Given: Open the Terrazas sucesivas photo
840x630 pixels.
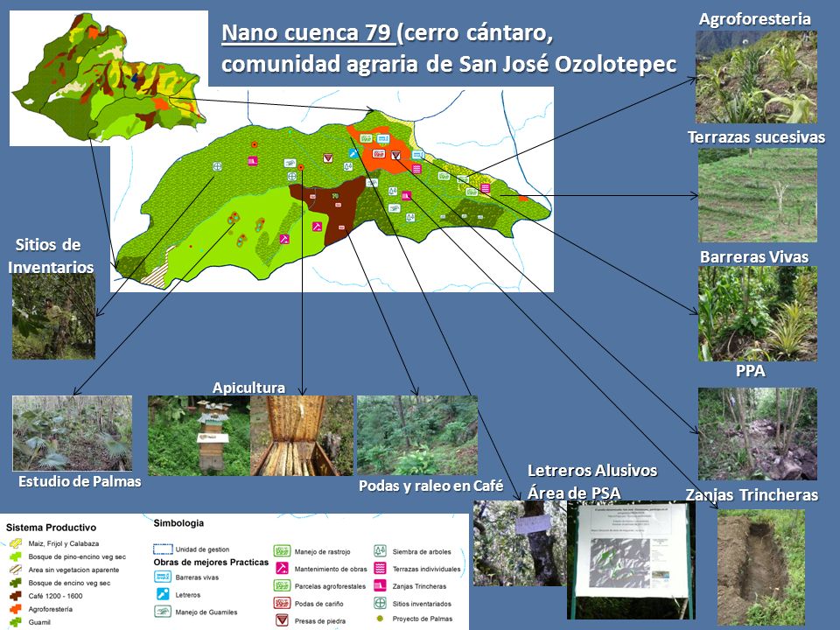Looking at the screenshot, I should [x=758, y=195].
